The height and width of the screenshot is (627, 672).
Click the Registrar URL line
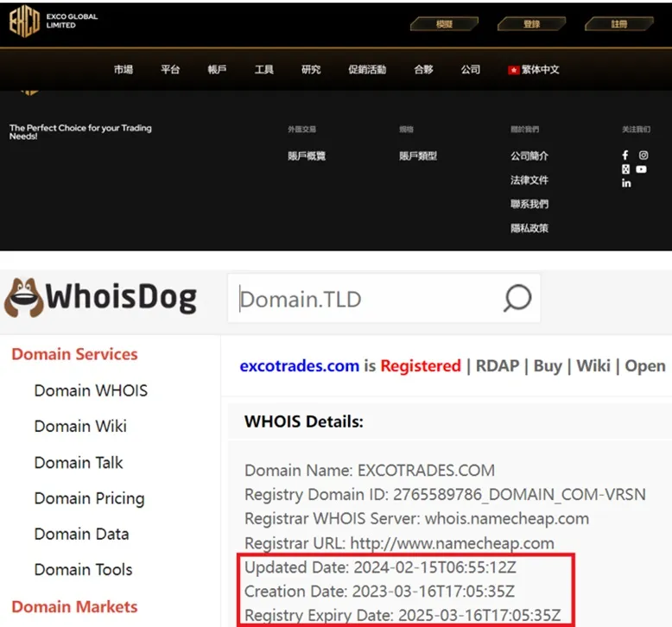(x=399, y=543)
